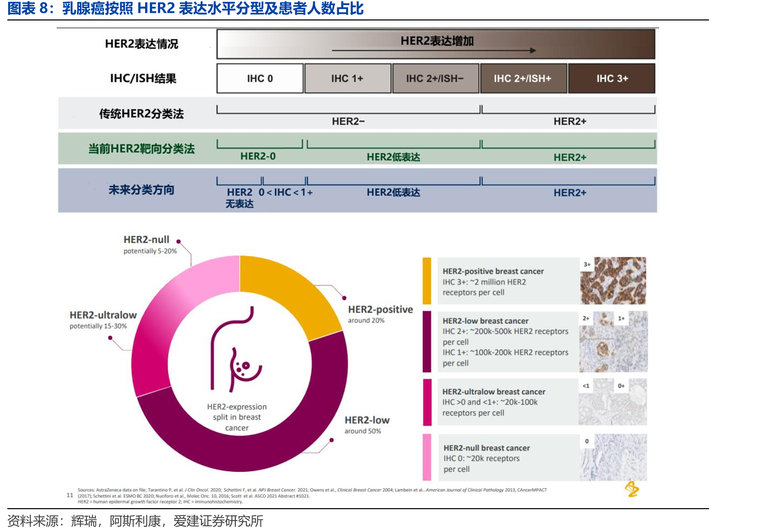Click the <1 tissue thumbnail
This screenshot has width=772, height=532.
[x=596, y=402]
